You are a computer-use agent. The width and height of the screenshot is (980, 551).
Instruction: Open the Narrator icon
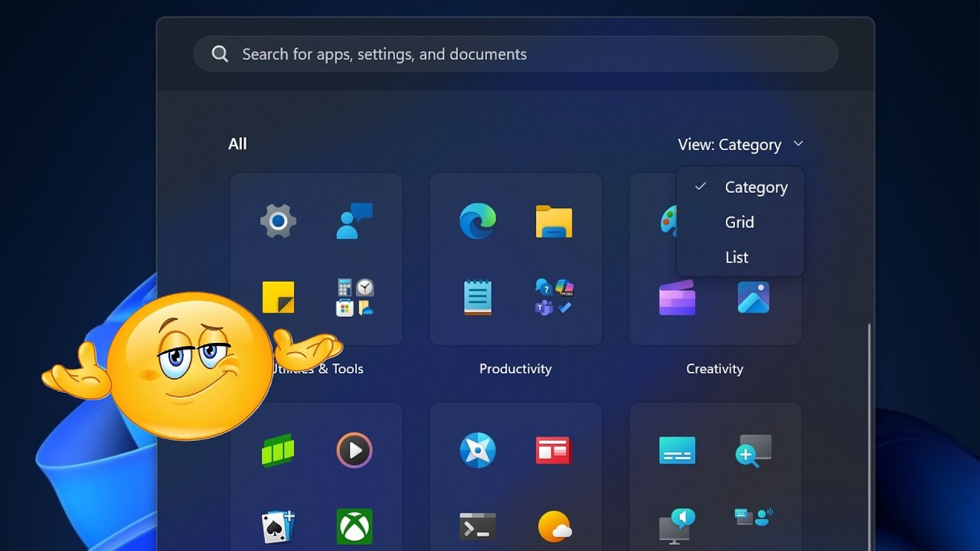(x=677, y=527)
